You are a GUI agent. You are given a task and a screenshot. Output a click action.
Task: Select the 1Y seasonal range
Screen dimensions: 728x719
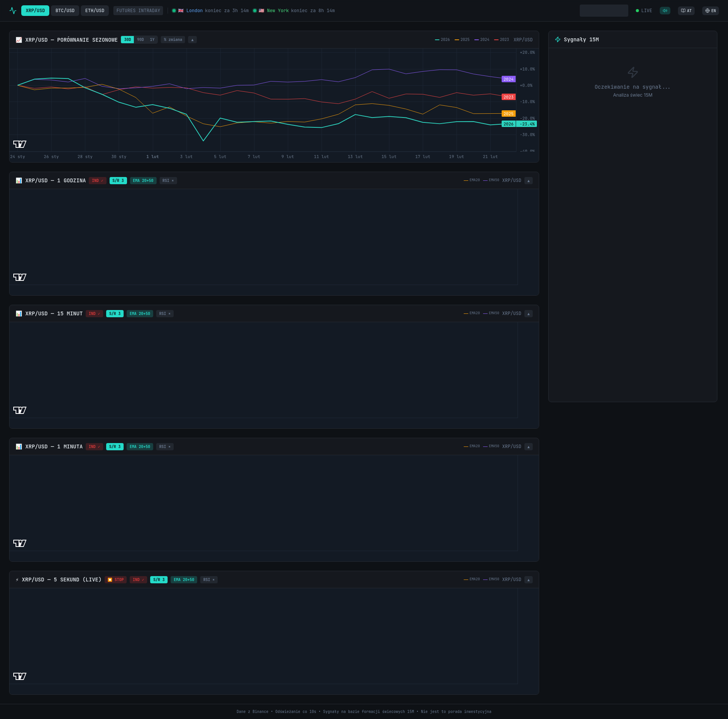pyautogui.click(x=152, y=40)
